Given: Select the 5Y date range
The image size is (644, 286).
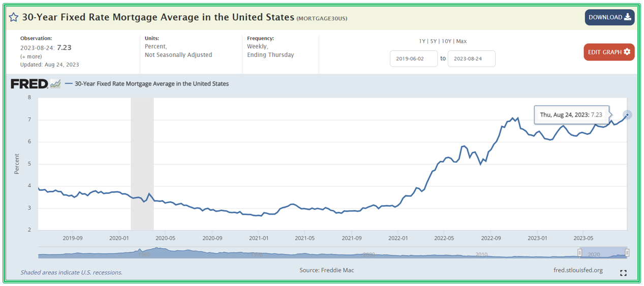Looking at the screenshot, I should (434, 41).
